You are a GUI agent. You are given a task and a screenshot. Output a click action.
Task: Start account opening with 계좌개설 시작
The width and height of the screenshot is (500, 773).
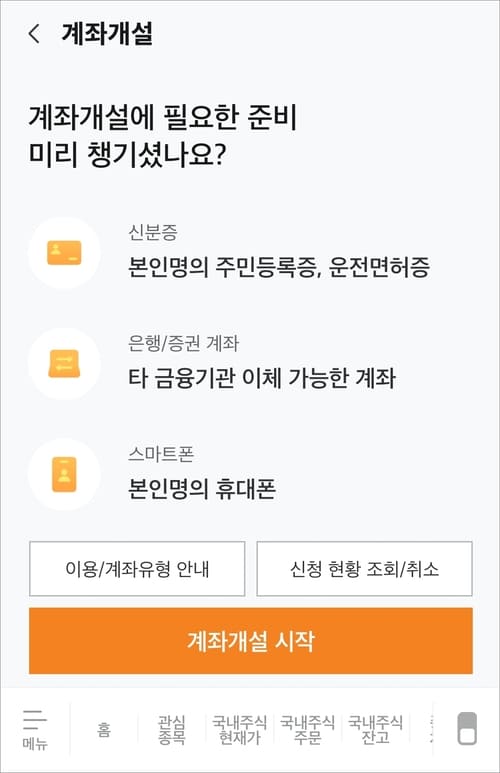click(250, 641)
